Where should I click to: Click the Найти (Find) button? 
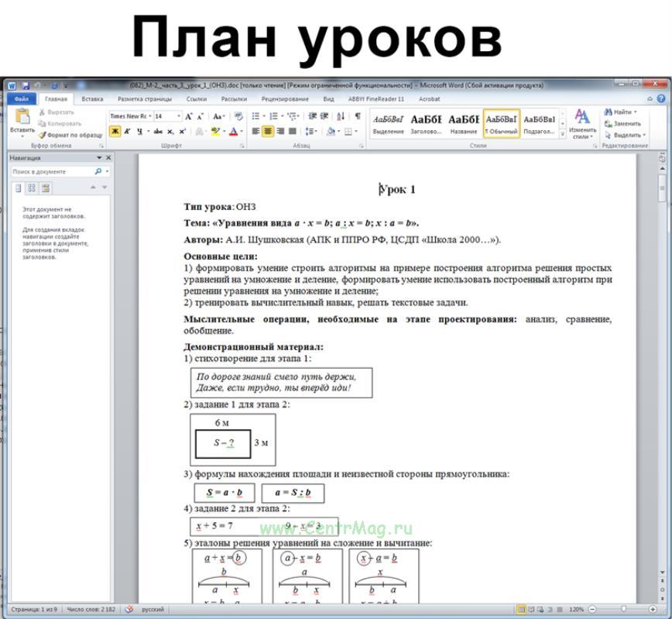(x=620, y=112)
